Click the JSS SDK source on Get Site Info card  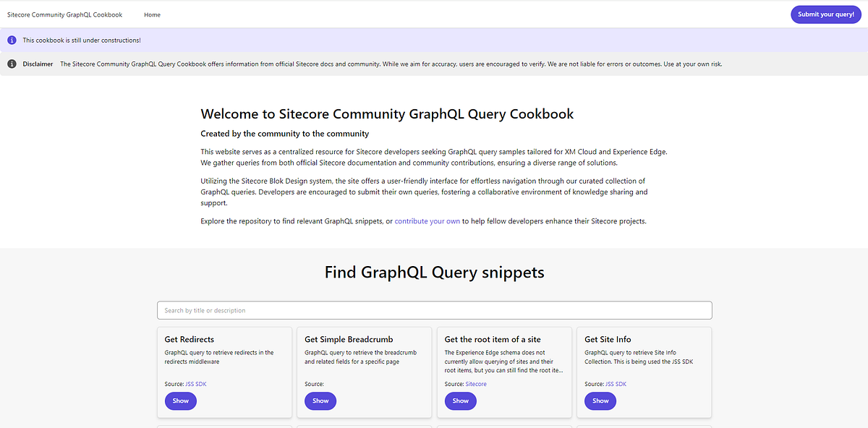coord(615,384)
